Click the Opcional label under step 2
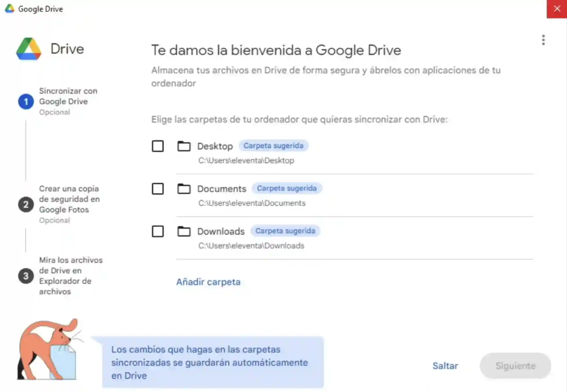The image size is (567, 392). (x=54, y=220)
